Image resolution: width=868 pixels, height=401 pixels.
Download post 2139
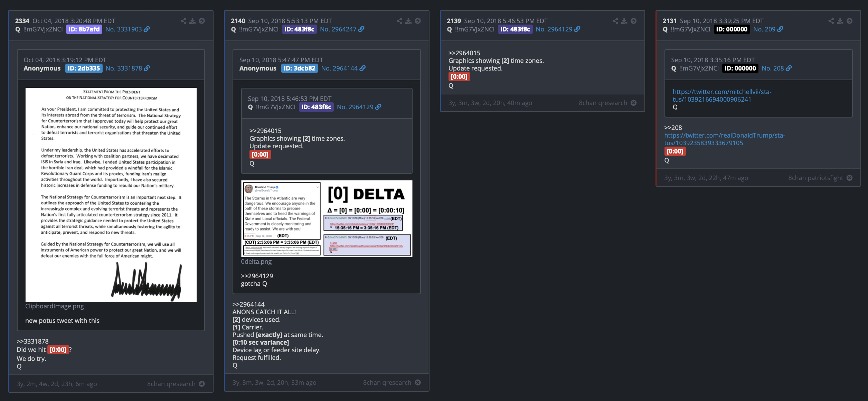pyautogui.click(x=624, y=21)
